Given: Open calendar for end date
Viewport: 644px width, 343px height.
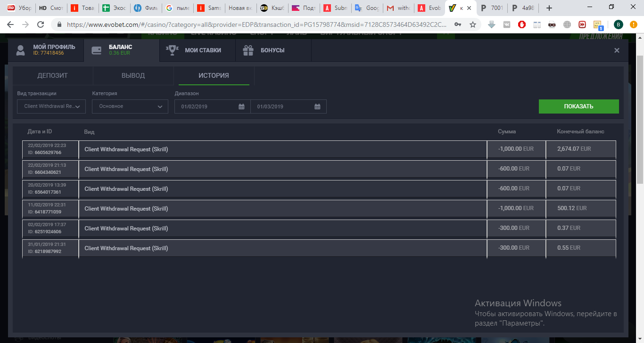Looking at the screenshot, I should point(317,106).
